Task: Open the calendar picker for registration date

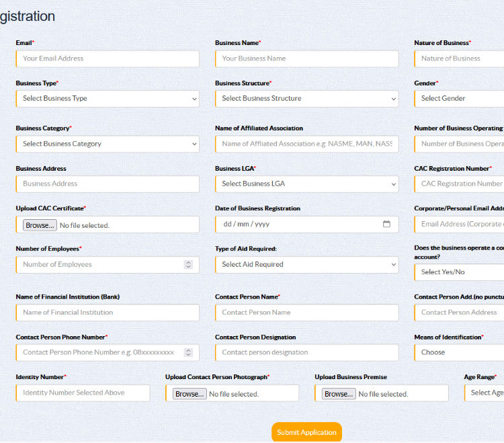Action: (x=386, y=224)
